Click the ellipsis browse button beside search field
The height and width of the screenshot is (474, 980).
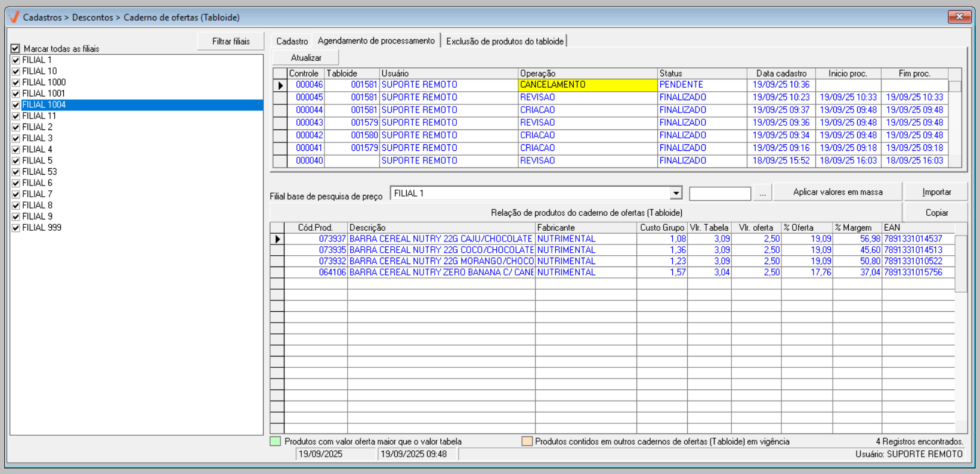[762, 193]
